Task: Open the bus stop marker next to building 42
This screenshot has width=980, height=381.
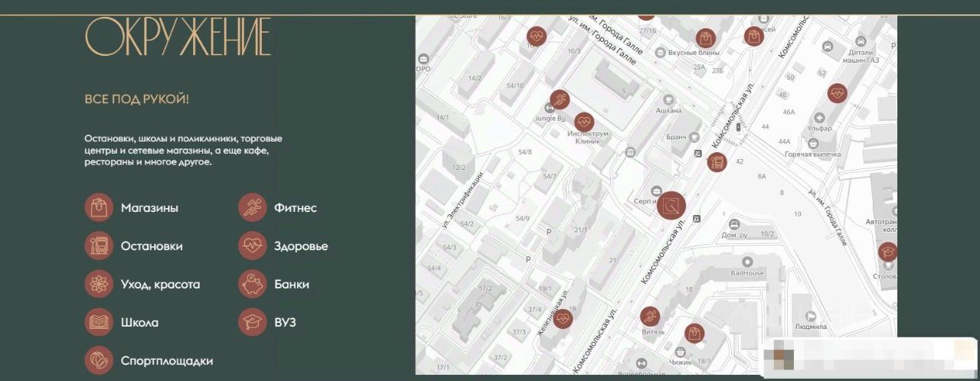Action: click(x=717, y=162)
